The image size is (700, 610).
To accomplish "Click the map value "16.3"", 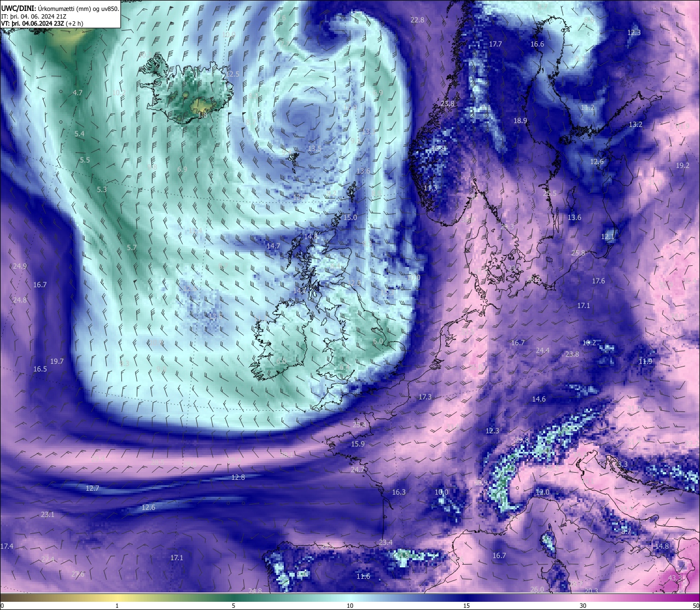I will pyautogui.click(x=399, y=492).
